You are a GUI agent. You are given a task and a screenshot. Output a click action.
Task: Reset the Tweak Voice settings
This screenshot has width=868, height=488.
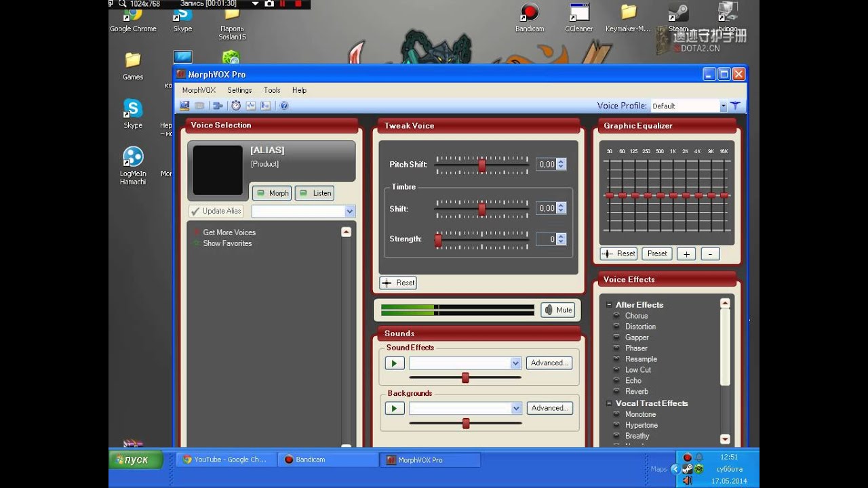398,283
